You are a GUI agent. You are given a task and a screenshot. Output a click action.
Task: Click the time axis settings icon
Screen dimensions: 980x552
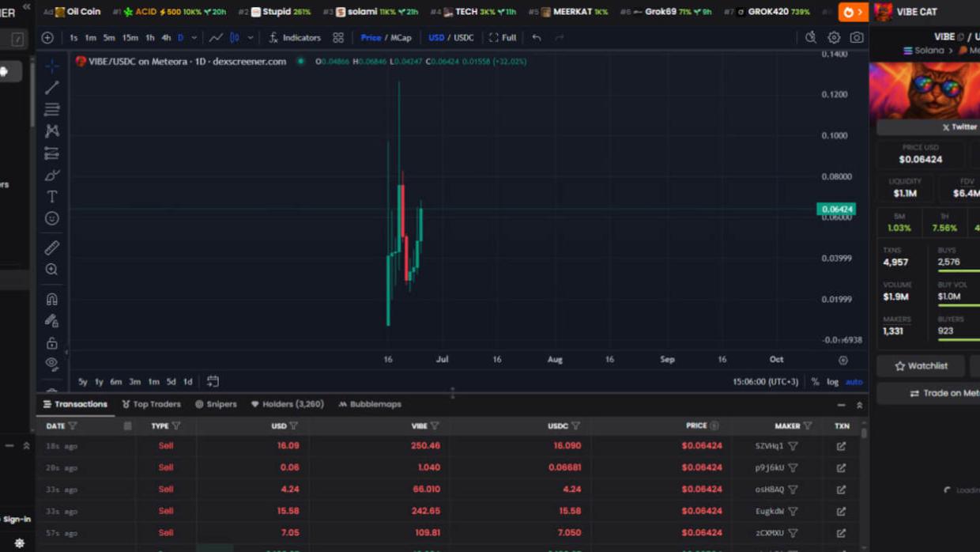pos(843,360)
